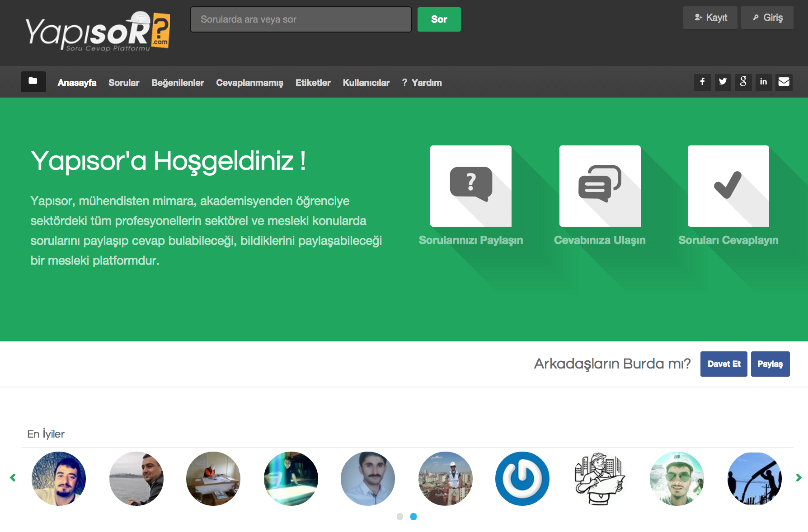Click the email envelope icon
This screenshot has height=532, width=808.
784,82
